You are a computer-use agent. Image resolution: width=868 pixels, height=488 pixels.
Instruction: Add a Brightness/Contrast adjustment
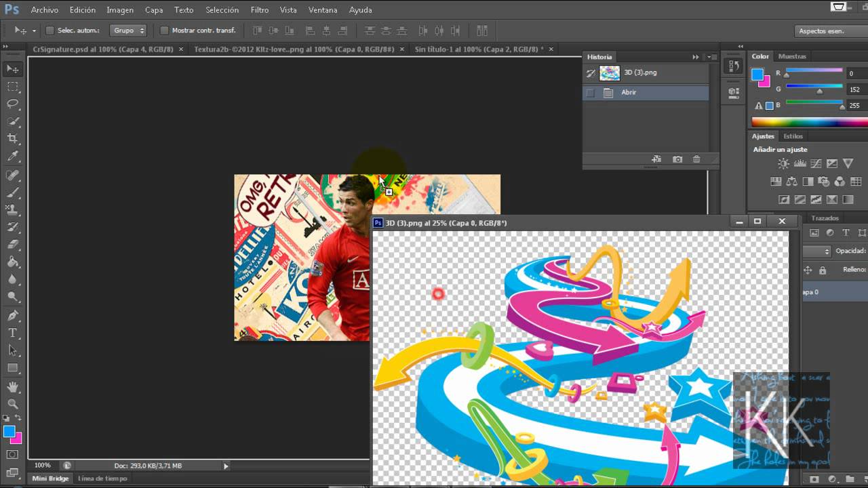pyautogui.click(x=784, y=163)
